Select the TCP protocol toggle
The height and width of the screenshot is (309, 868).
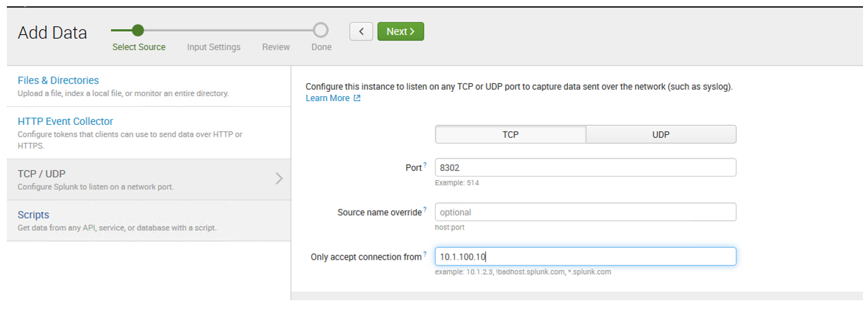[x=510, y=134]
